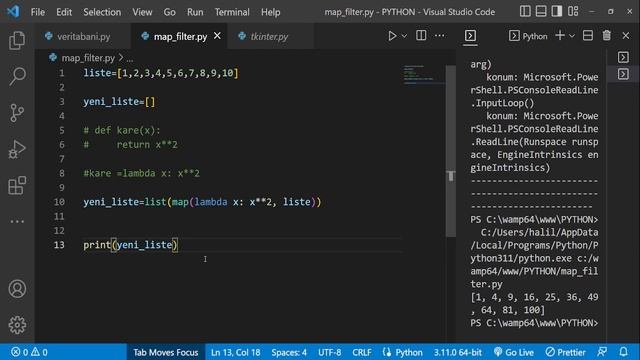Click the editor vertical scrollbar thumb
Viewport: 640px width, 360px height.
click(x=451, y=151)
